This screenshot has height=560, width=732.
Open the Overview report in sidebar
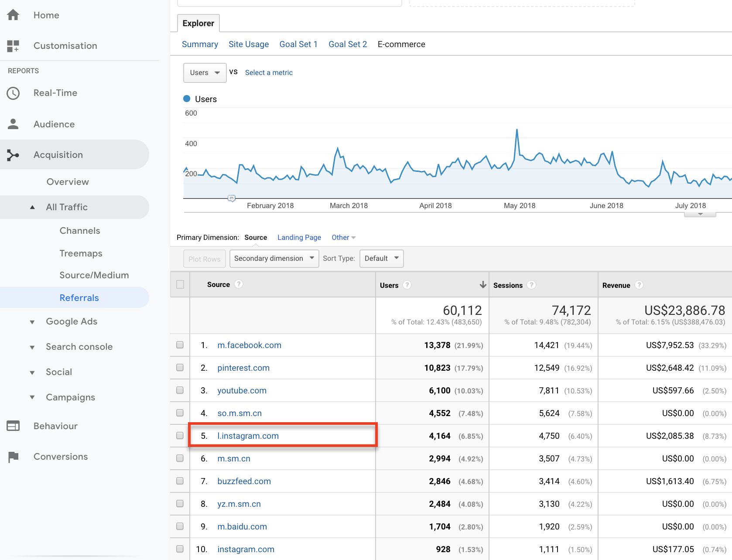68,182
